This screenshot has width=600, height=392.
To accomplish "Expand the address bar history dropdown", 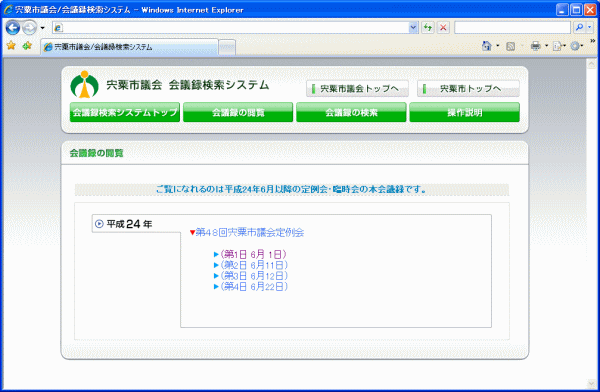I will 413,28.
